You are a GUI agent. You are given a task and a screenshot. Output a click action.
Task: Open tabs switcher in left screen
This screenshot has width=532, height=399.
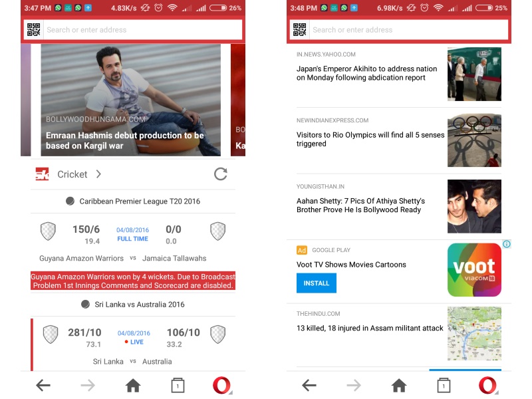[178, 386]
